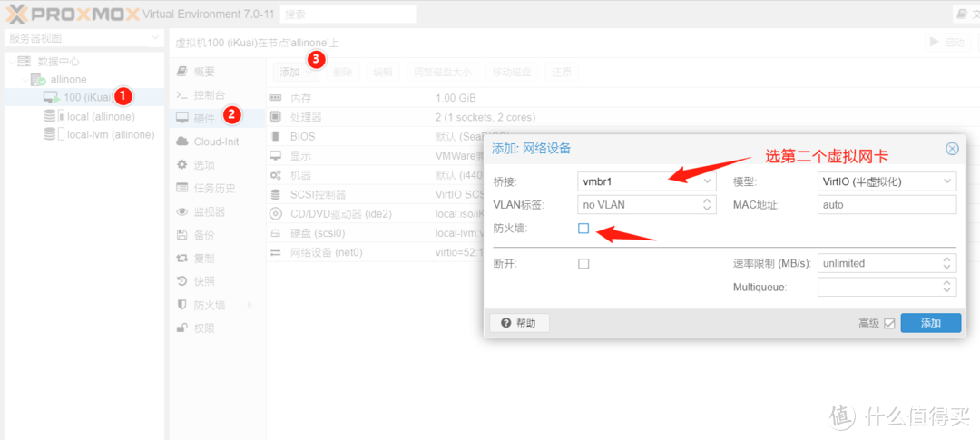This screenshot has width=980, height=440.
Task: Click the Hardware monitor icon in sidebar
Action: (181, 118)
